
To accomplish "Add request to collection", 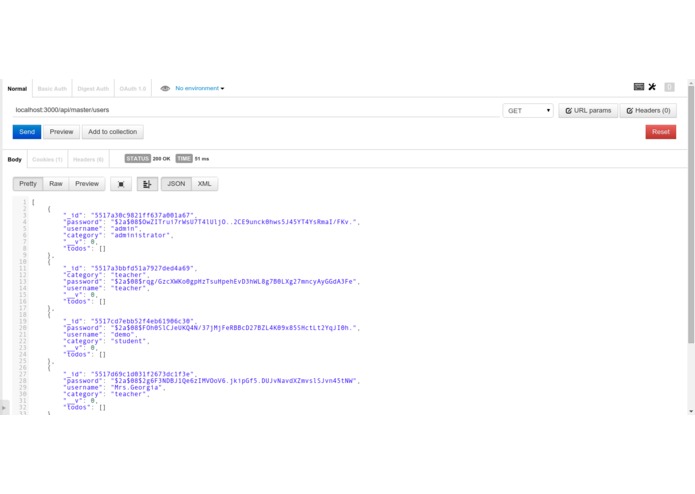I will coord(113,132).
